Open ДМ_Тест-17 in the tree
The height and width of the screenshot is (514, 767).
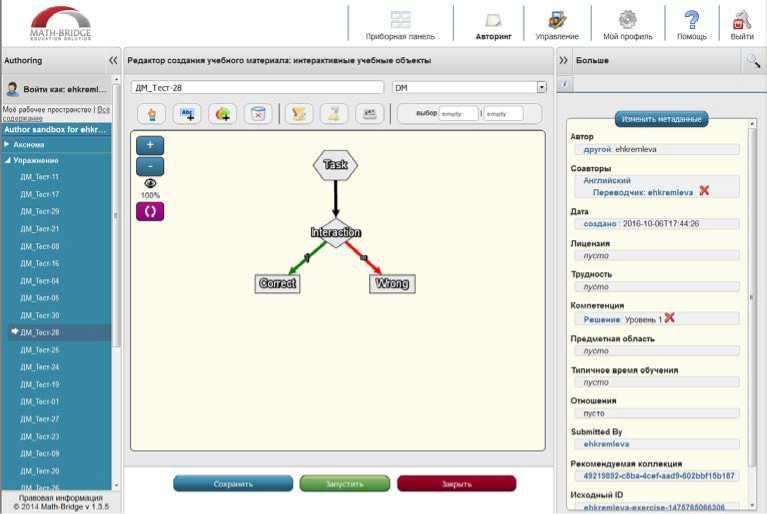point(40,194)
